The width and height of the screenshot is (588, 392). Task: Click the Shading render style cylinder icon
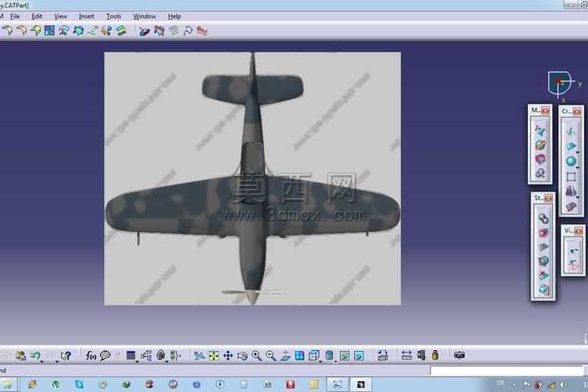(x=329, y=355)
